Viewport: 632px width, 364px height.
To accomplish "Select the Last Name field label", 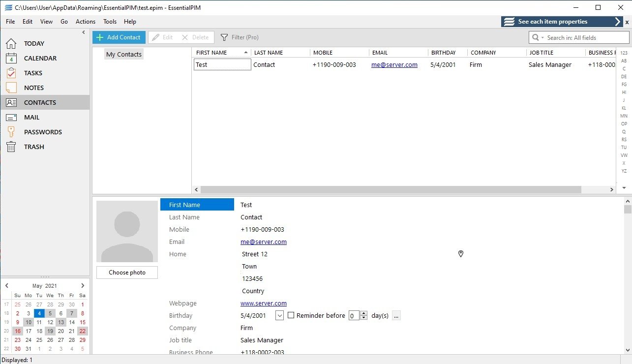I will click(184, 217).
